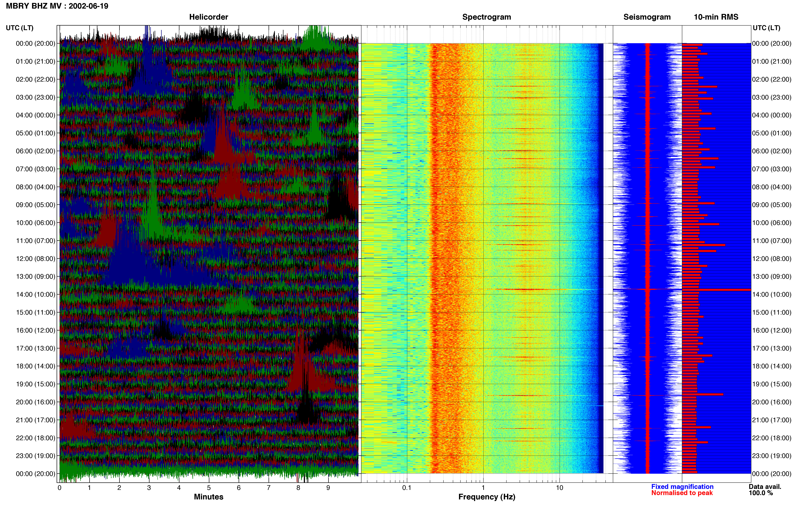Click left time label '11:00 (07:00)'
The height and width of the screenshot is (508, 812).
pyautogui.click(x=36, y=240)
